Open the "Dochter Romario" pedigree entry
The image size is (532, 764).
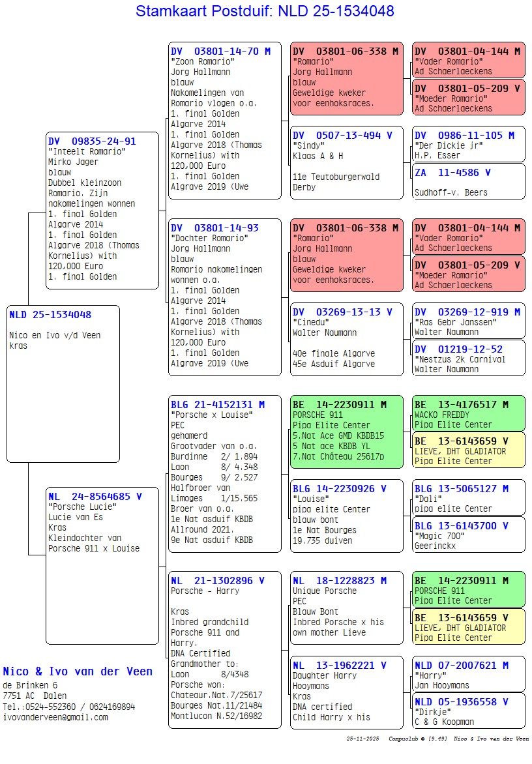click(224, 297)
